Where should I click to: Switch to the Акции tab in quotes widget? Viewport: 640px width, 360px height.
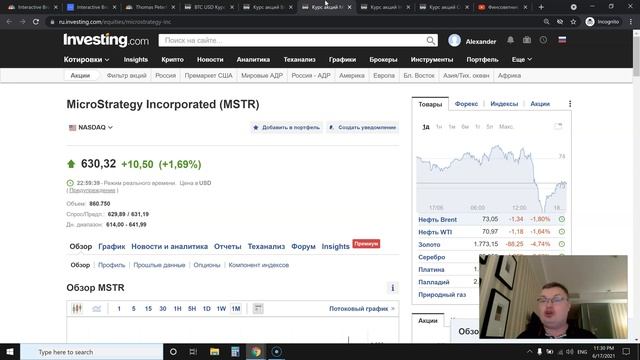[540, 104]
